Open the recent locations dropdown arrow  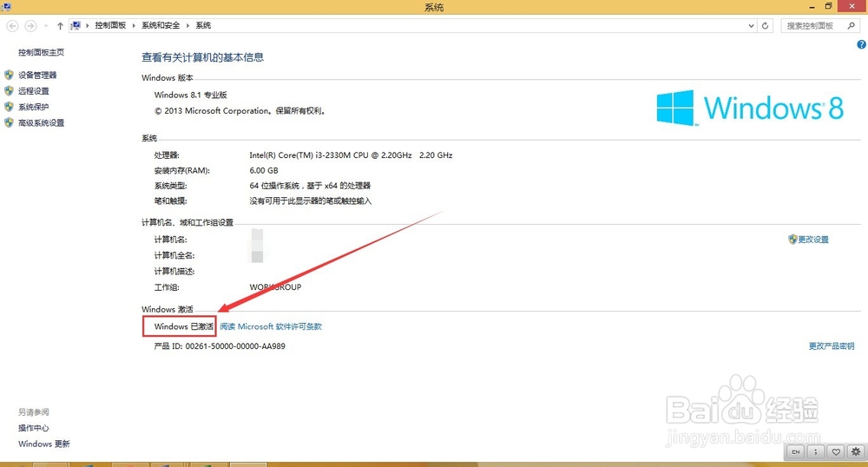46,25
